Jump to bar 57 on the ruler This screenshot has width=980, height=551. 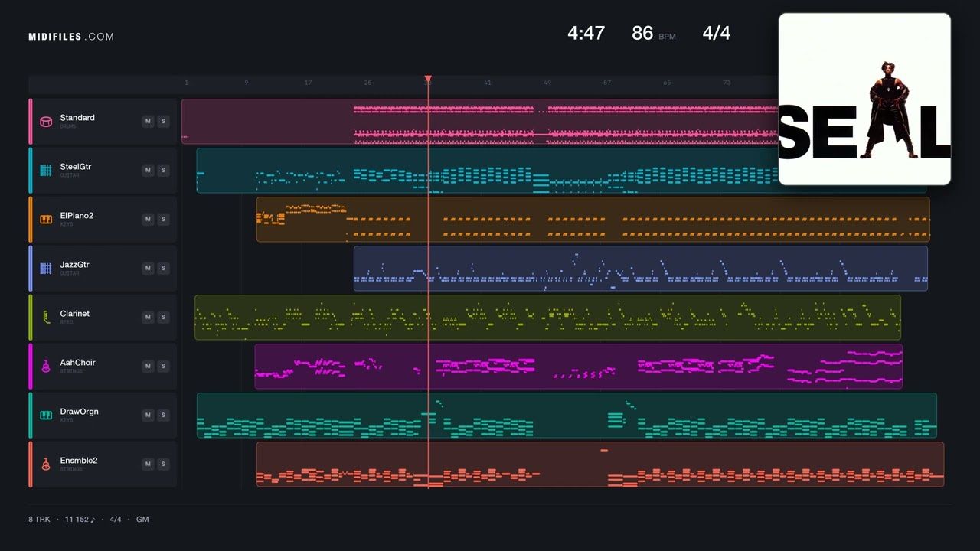tap(607, 83)
